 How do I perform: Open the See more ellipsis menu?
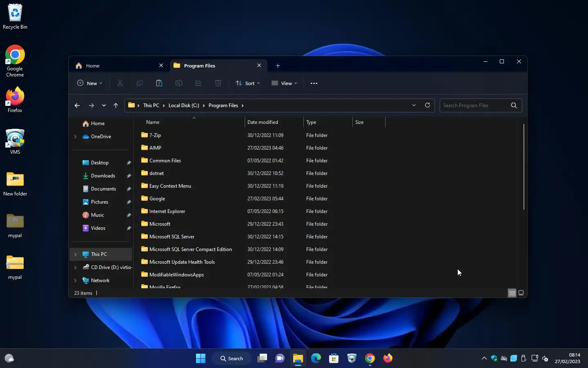click(314, 83)
